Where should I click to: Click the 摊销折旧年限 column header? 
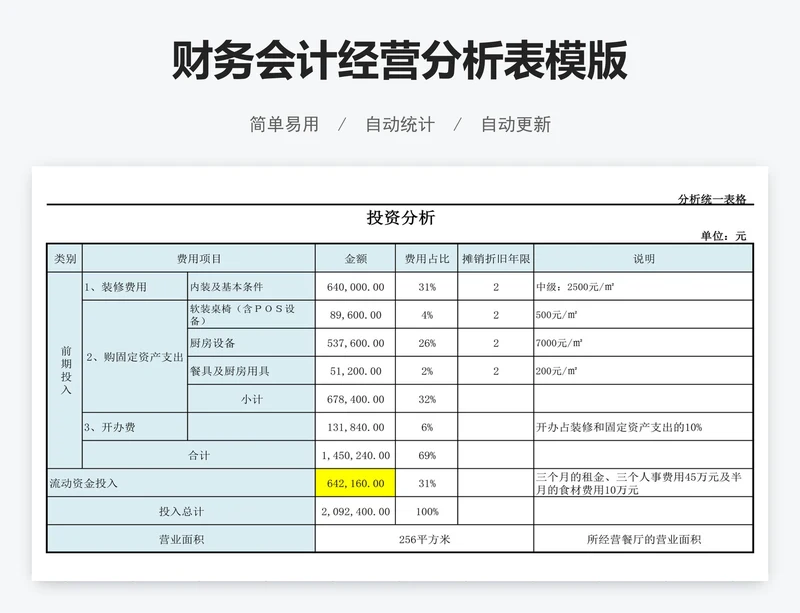(x=496, y=258)
